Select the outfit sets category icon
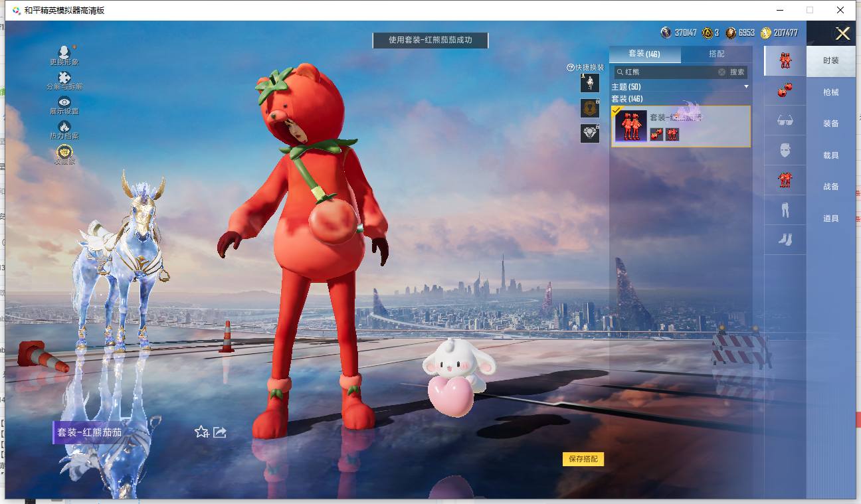Viewport: 861px width, 504px height. pyautogui.click(x=785, y=60)
